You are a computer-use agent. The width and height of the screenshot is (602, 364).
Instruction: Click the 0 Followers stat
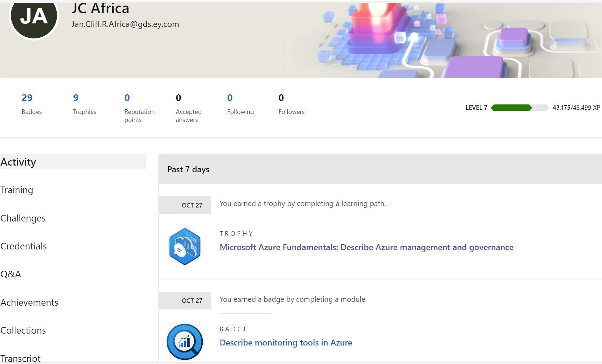click(x=292, y=104)
